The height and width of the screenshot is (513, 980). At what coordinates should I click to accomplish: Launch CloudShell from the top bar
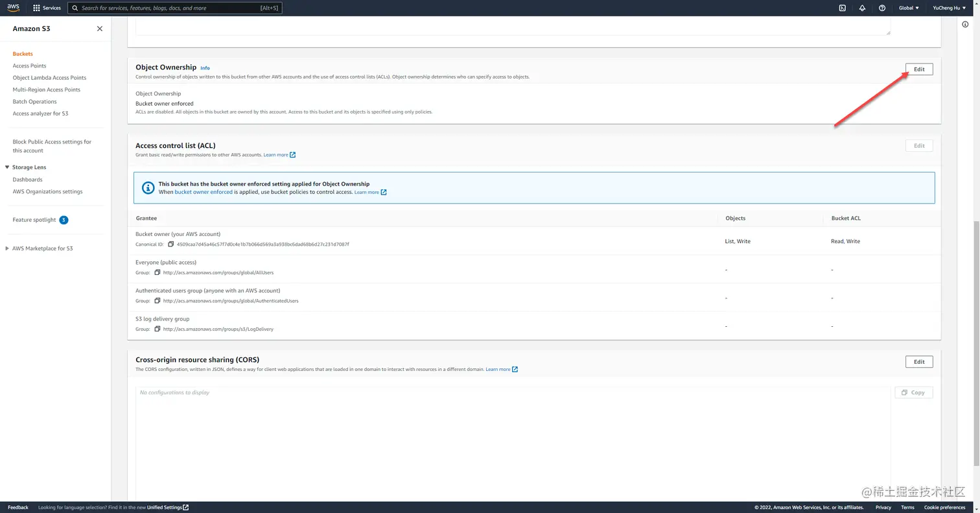coord(842,8)
